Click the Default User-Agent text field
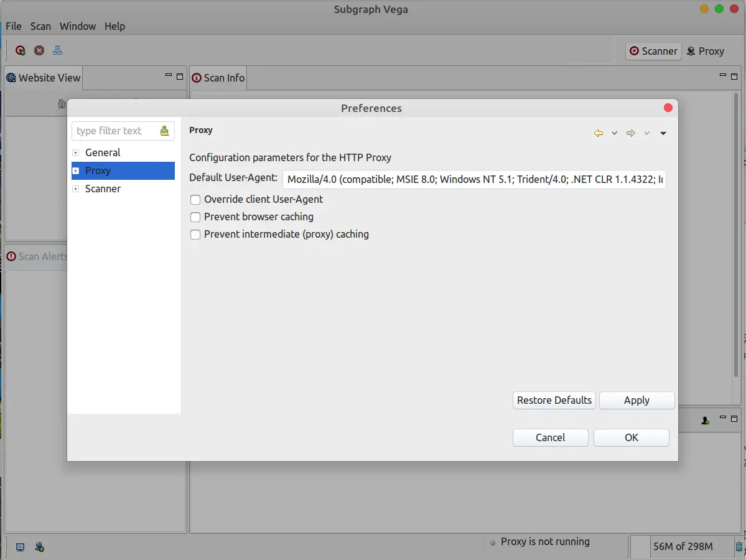The height and width of the screenshot is (560, 746). [474, 179]
